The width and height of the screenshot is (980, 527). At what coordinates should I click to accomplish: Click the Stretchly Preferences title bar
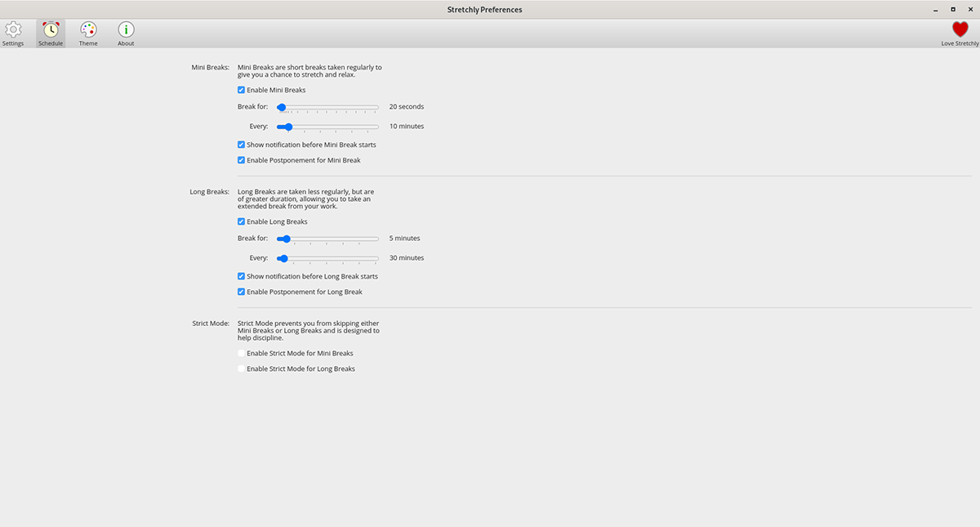tap(484, 9)
